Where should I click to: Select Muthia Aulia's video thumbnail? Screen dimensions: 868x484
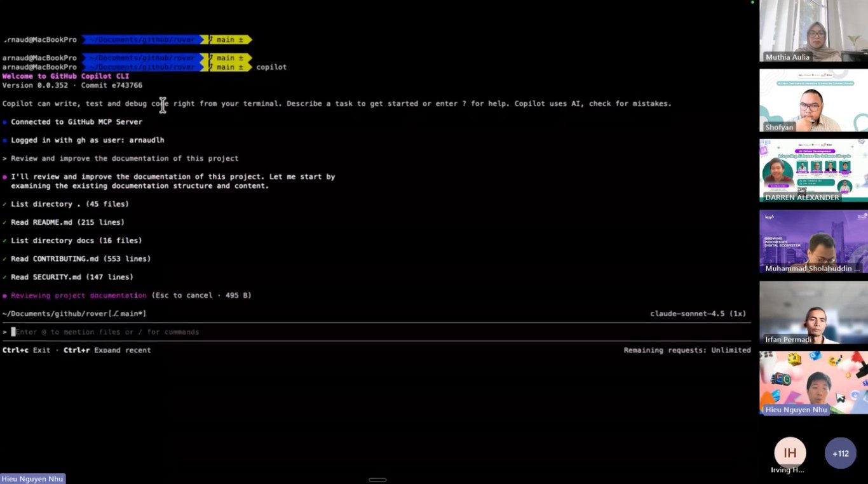click(x=813, y=31)
